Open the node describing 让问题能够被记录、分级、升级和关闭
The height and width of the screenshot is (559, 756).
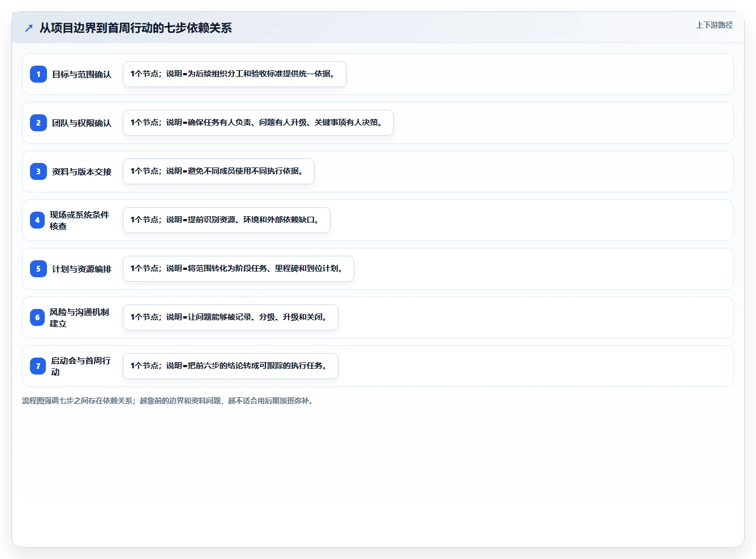230,317
